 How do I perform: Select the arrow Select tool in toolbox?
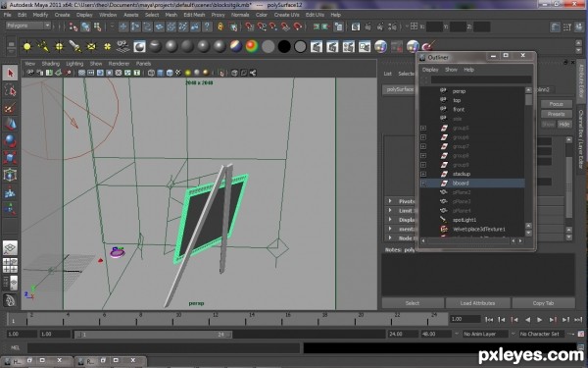click(10, 73)
